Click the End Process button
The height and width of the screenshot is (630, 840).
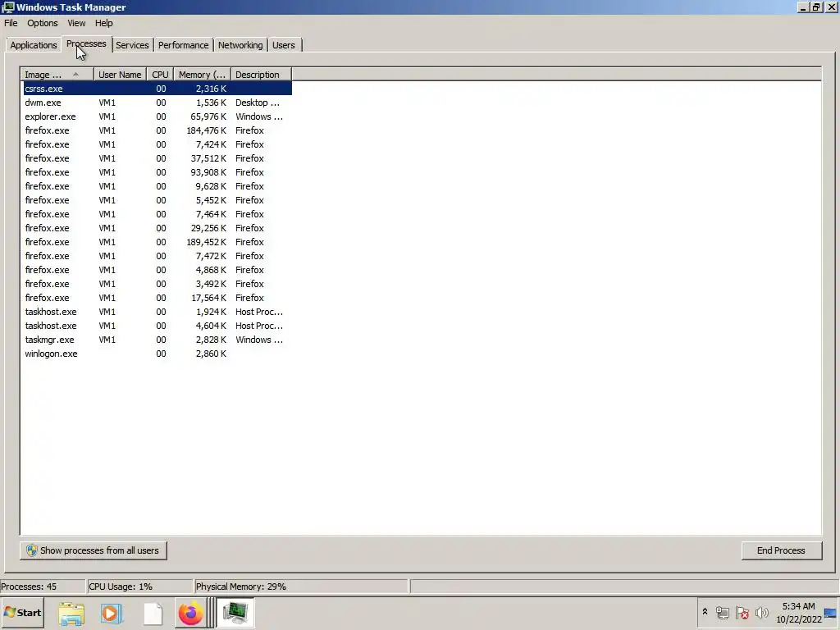[x=781, y=550]
